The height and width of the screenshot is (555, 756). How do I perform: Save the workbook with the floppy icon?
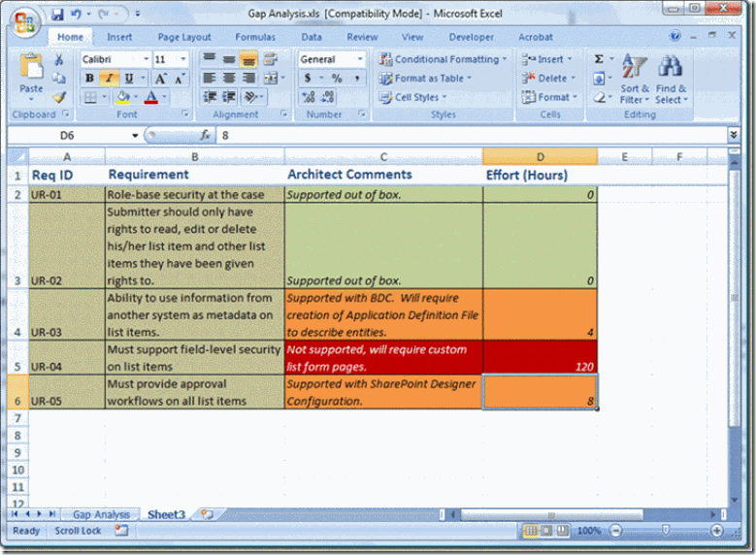pos(58,15)
